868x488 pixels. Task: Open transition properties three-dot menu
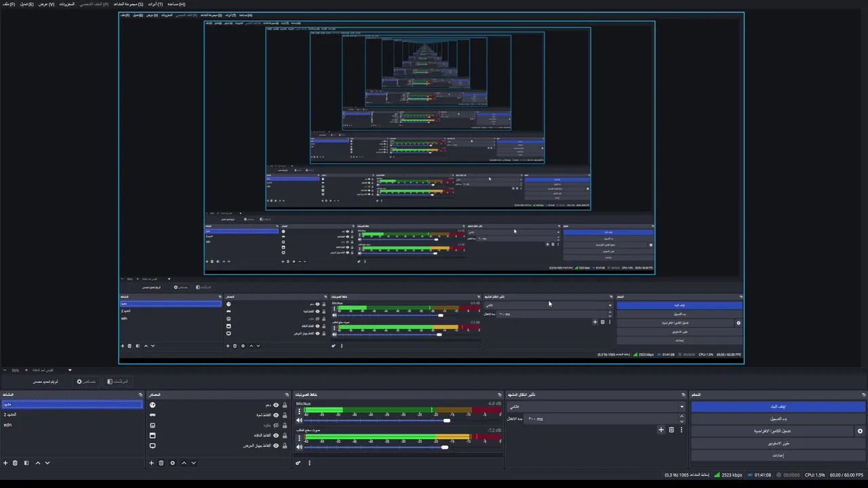pyautogui.click(x=681, y=430)
